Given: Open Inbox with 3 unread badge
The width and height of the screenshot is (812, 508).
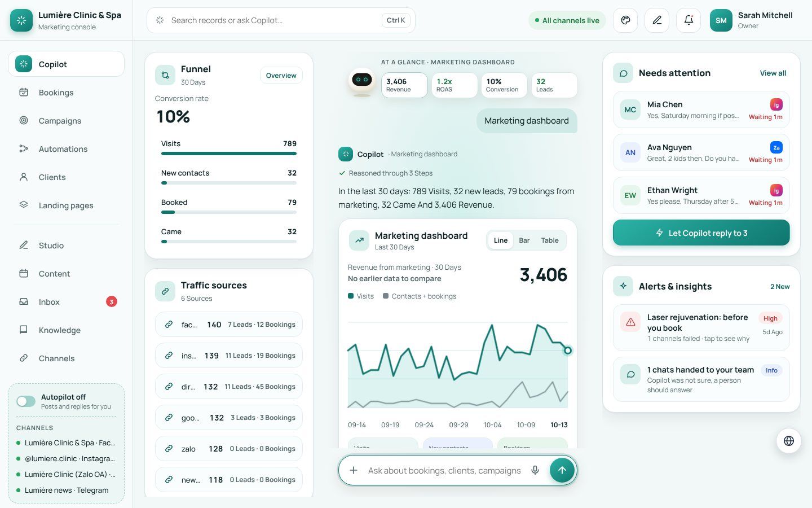Looking at the screenshot, I should [x=66, y=302].
